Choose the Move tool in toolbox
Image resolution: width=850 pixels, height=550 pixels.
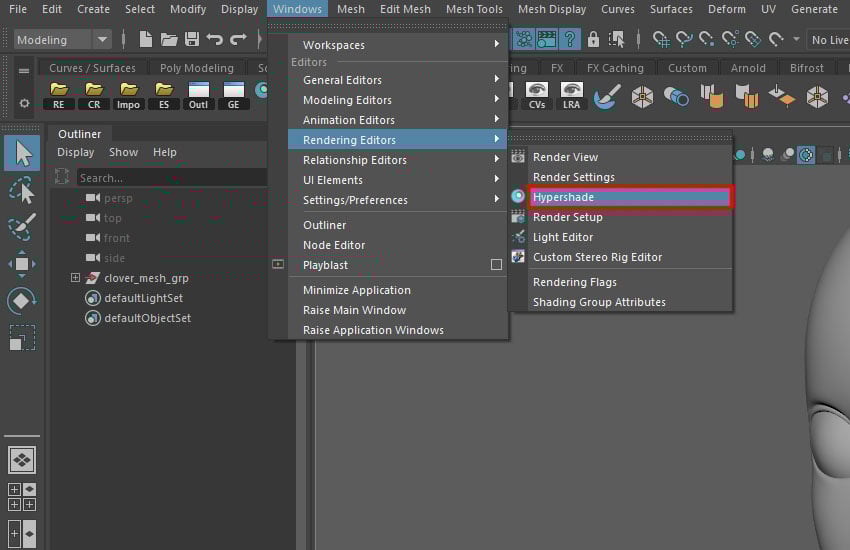22,264
